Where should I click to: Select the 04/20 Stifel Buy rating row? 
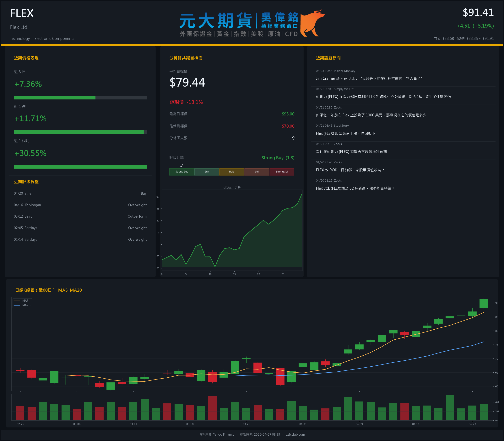click(80, 194)
